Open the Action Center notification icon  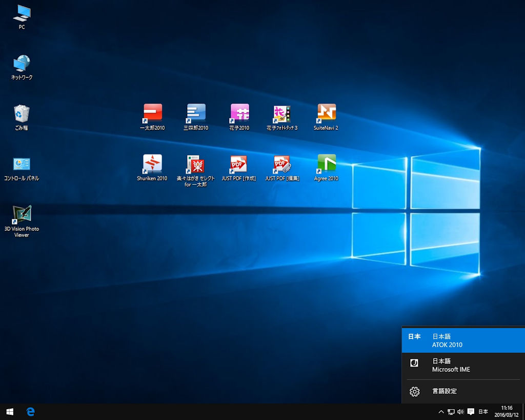coord(471,412)
